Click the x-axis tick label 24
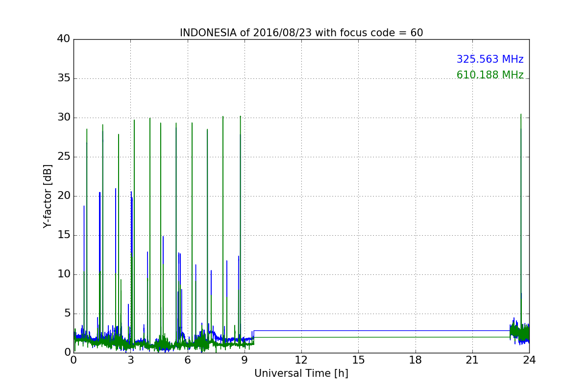 coord(529,360)
